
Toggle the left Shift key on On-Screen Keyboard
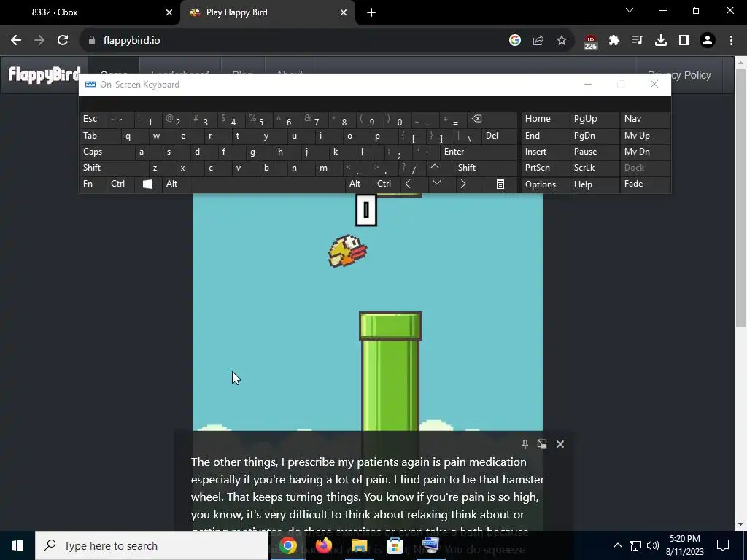coord(113,168)
